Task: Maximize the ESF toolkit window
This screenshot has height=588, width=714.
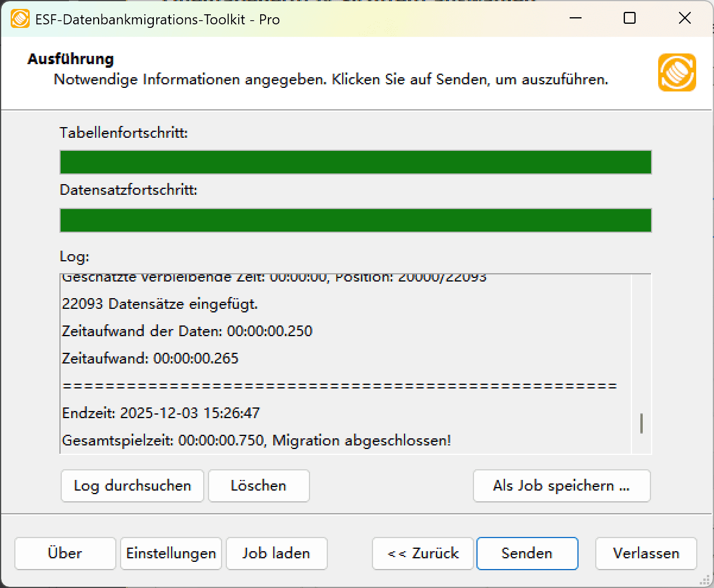Action: pyautogui.click(x=629, y=18)
